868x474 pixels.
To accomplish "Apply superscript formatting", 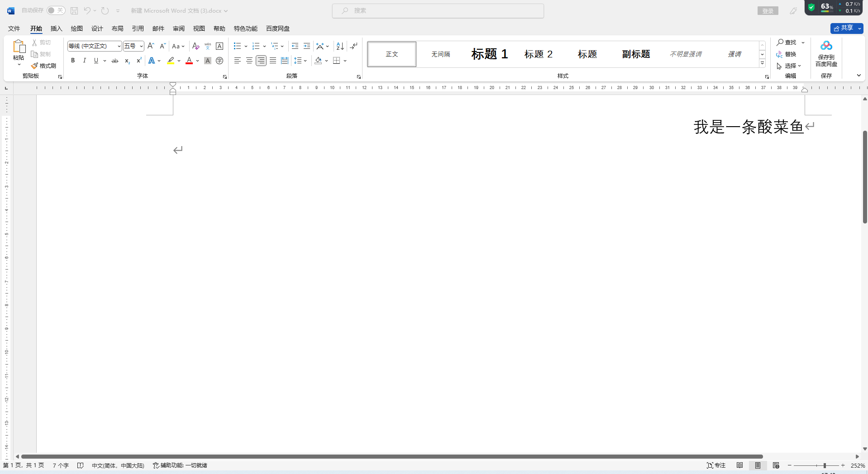I will [138, 60].
